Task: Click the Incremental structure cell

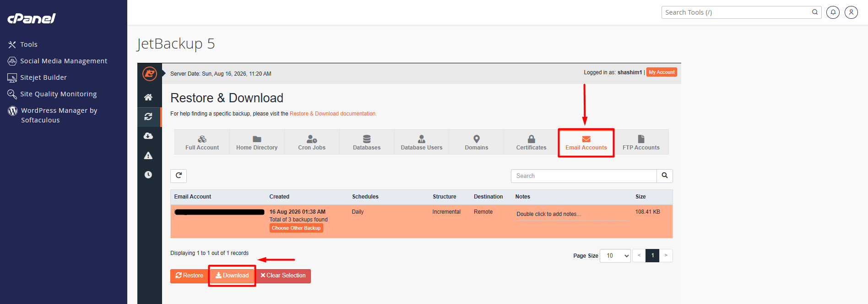Action: click(x=446, y=212)
